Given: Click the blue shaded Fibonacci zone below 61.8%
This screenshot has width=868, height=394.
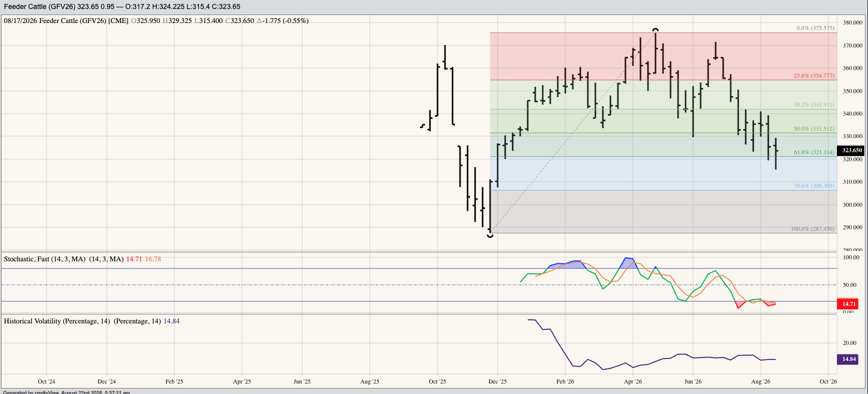Looking at the screenshot, I should point(663,173).
